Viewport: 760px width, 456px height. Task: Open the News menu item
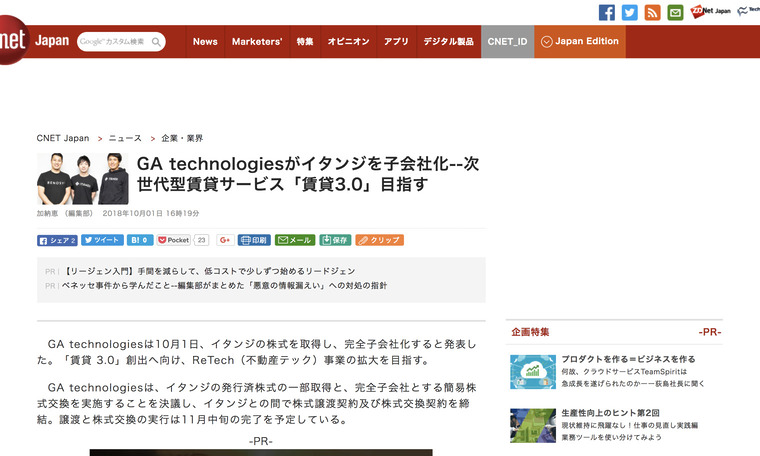(205, 42)
